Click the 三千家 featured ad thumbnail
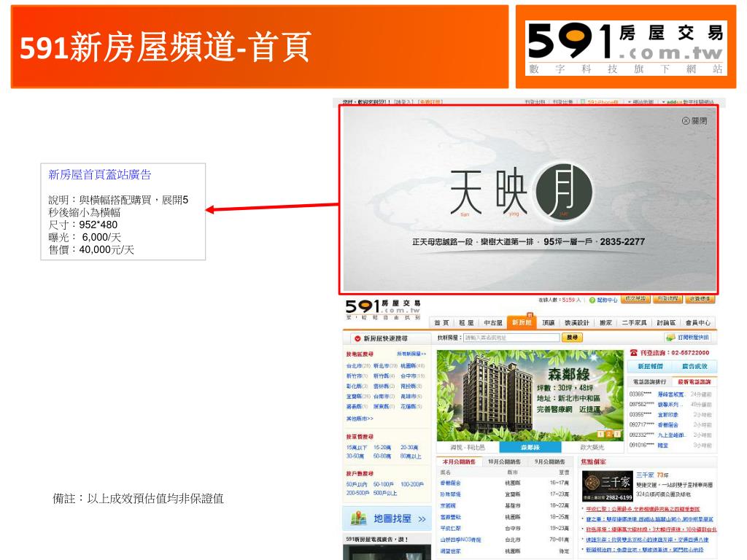Screen dimensions: 747x560 coord(608,486)
